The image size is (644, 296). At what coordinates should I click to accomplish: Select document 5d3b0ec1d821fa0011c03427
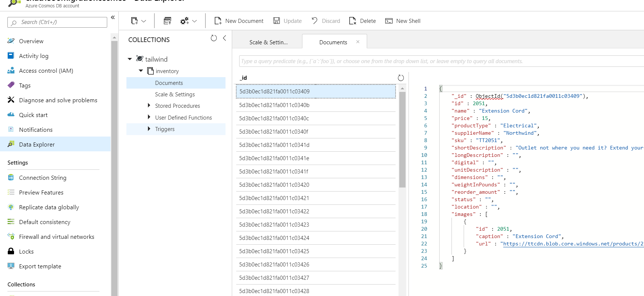point(316,278)
